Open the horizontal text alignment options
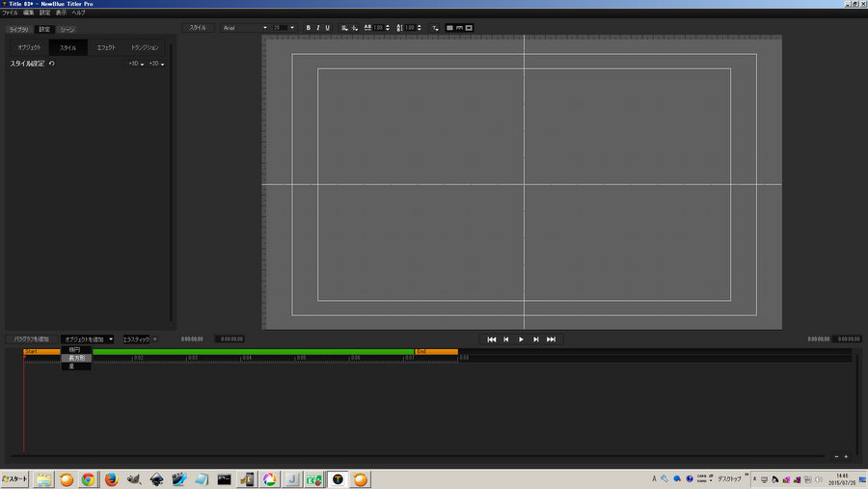Viewport: 868px width, 489px height. pos(344,28)
